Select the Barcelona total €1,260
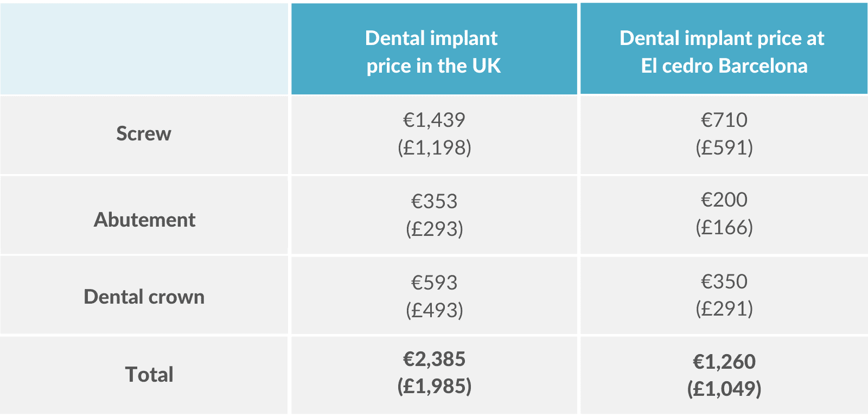The width and height of the screenshot is (868, 417). click(724, 362)
